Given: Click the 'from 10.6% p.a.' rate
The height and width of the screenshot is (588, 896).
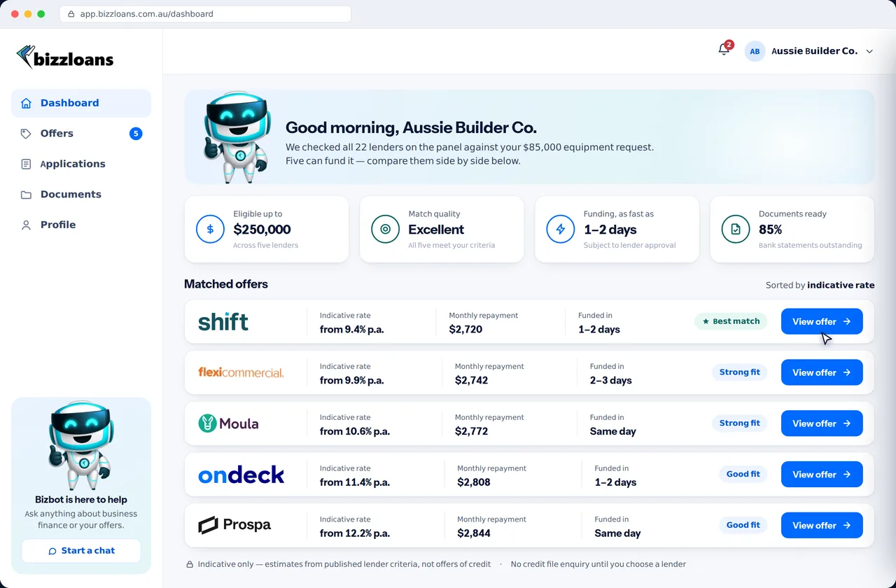Looking at the screenshot, I should [x=355, y=432].
